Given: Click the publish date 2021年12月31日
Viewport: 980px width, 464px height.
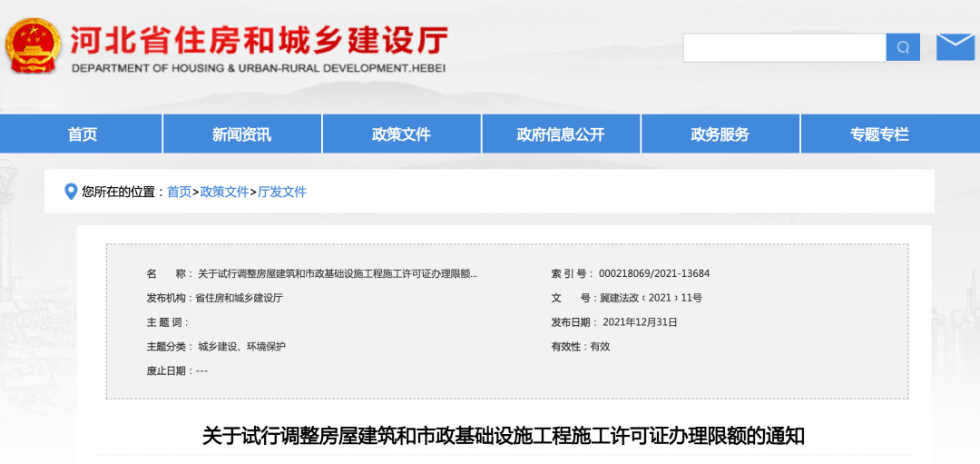Looking at the screenshot, I should click(x=640, y=322).
